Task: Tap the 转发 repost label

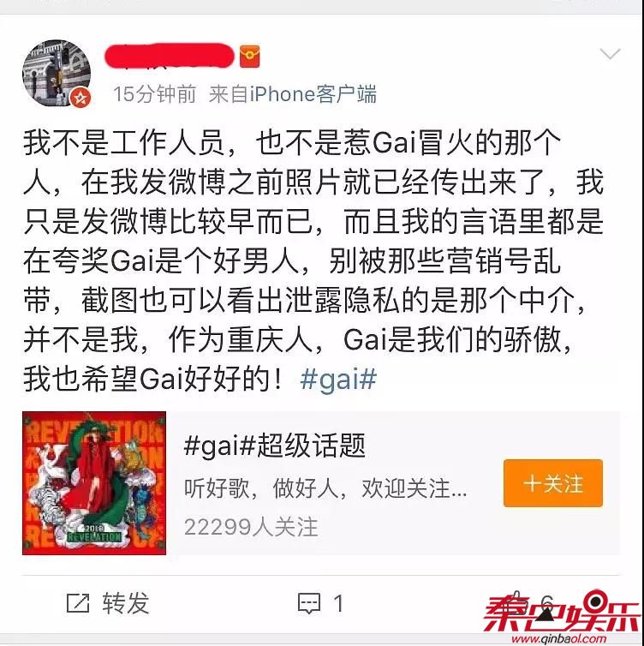Action: [x=126, y=603]
